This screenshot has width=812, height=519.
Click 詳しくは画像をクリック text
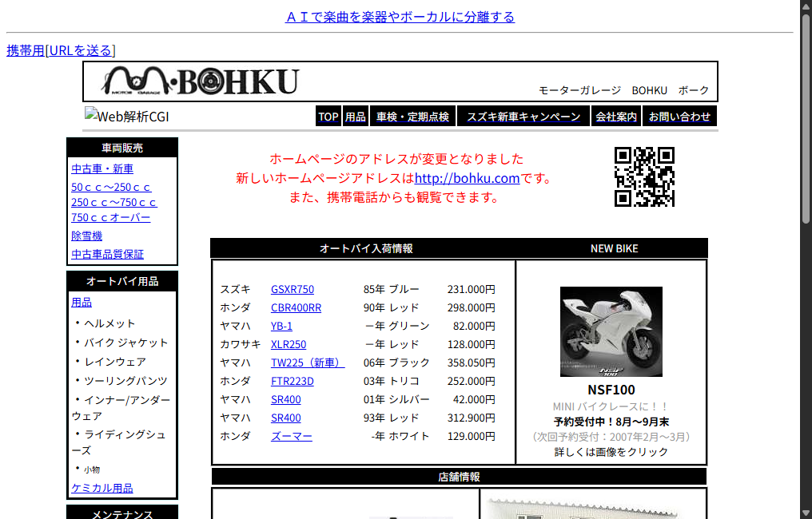(x=611, y=452)
